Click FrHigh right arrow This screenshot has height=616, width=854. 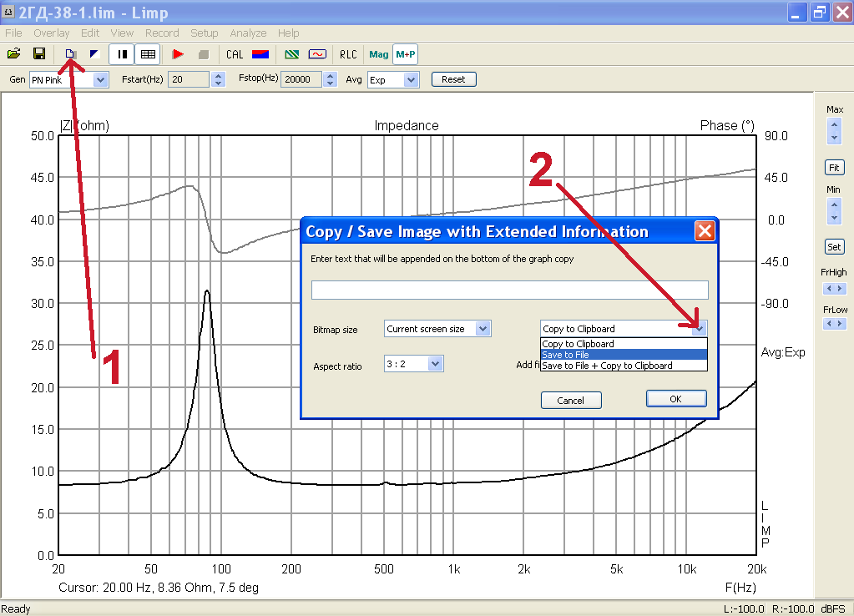point(840,289)
